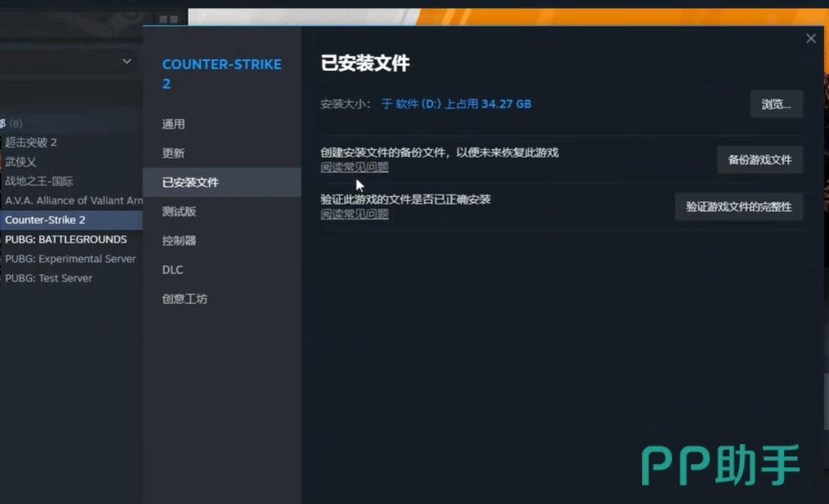Click 验证游戏文件的完整性 button
The width and height of the screenshot is (829, 504).
pyautogui.click(x=738, y=207)
